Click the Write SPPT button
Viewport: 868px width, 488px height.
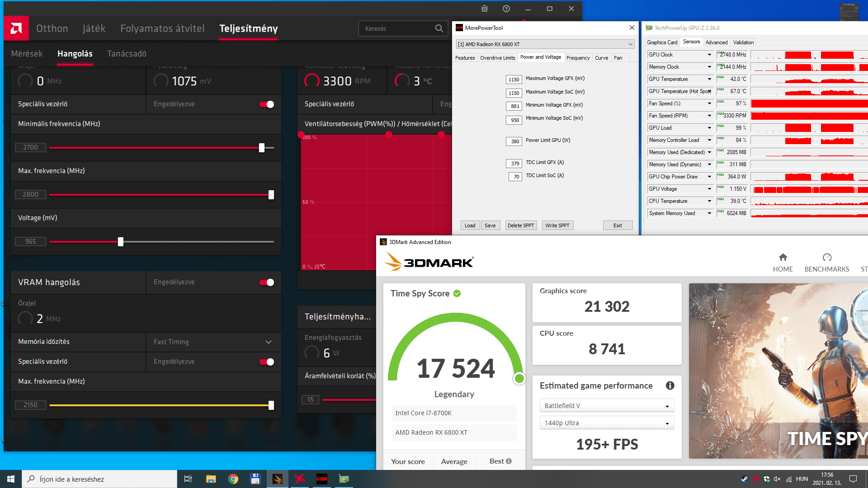pyautogui.click(x=557, y=225)
